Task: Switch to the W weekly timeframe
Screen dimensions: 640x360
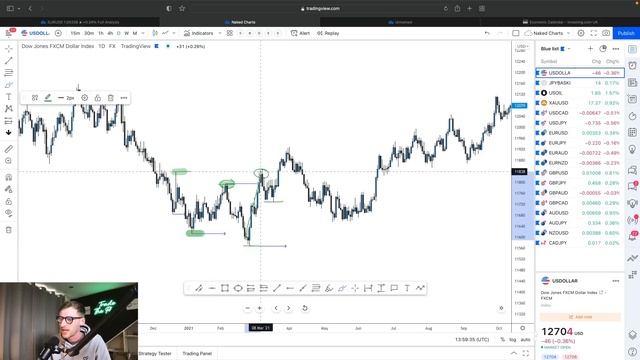Action: [x=127, y=33]
